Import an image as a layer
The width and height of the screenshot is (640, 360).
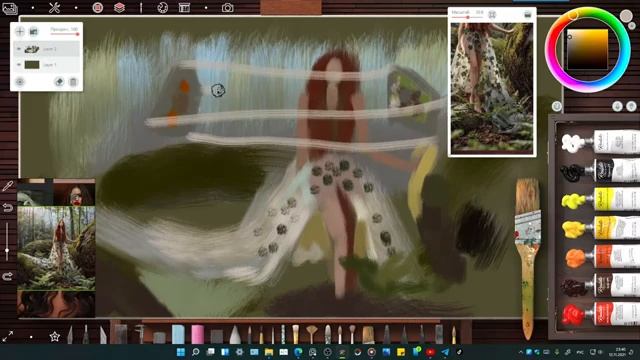pyautogui.click(x=33, y=31)
